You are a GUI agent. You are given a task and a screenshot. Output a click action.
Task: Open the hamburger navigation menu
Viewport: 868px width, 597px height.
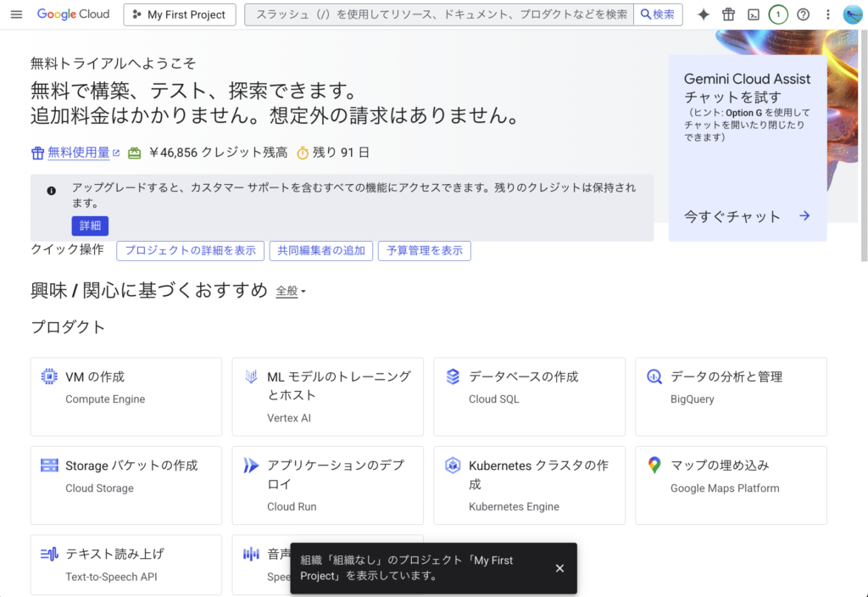[x=16, y=14]
